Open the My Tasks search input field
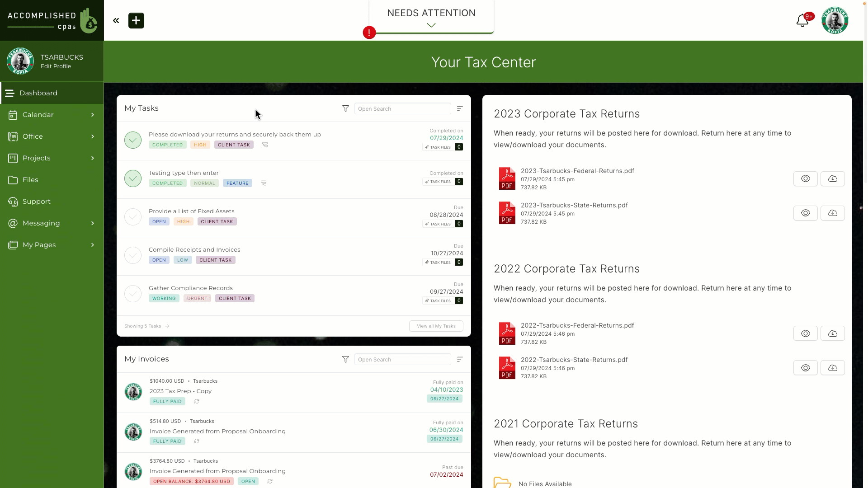The width and height of the screenshot is (868, 488). coord(402,108)
